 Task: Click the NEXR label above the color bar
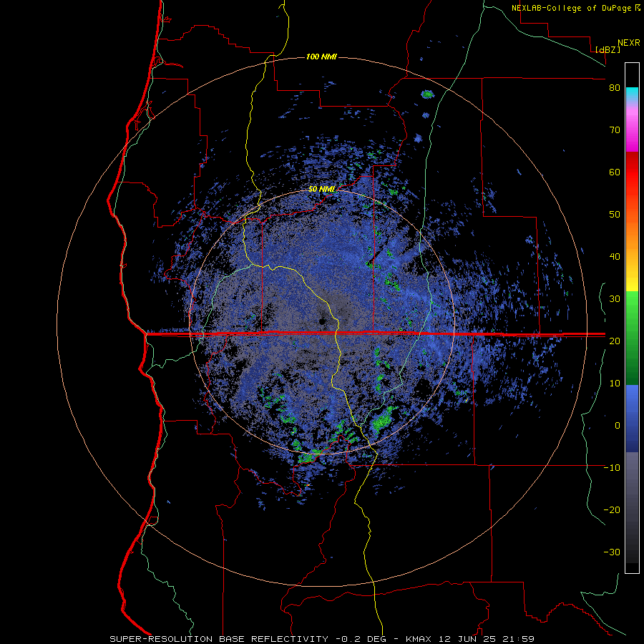629,43
